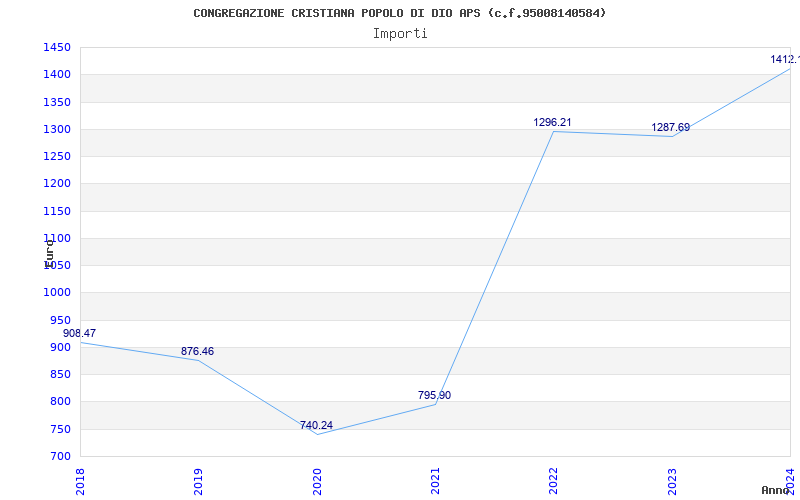Click y-axis tick 1150
This screenshot has width=800, height=500.
[57, 211]
